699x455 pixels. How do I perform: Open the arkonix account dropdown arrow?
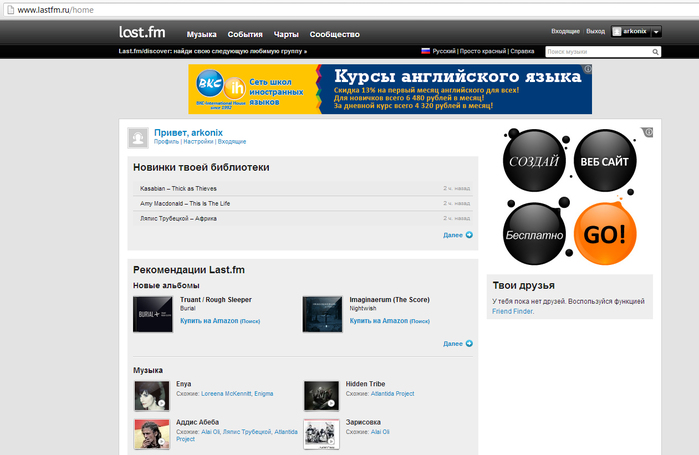click(x=656, y=32)
